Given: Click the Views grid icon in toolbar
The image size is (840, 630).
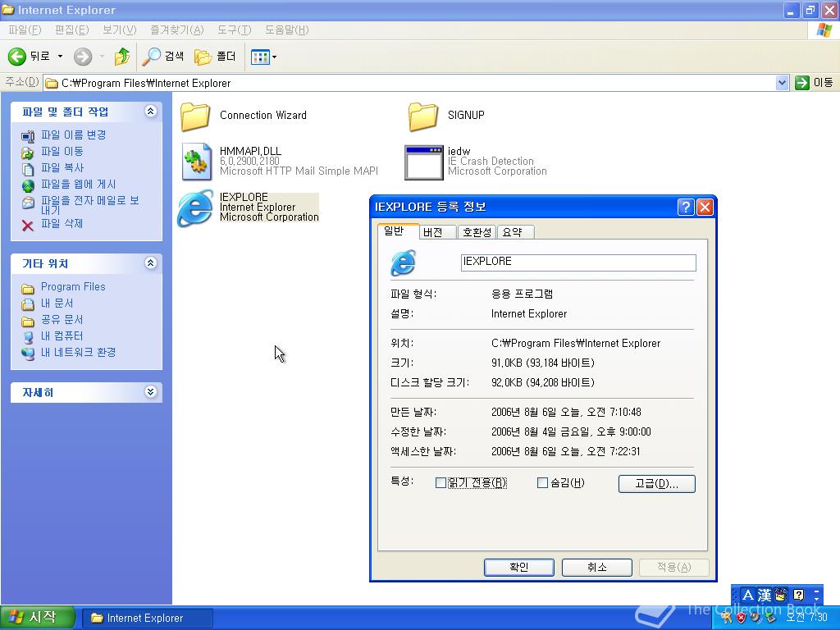Looking at the screenshot, I should click(260, 57).
